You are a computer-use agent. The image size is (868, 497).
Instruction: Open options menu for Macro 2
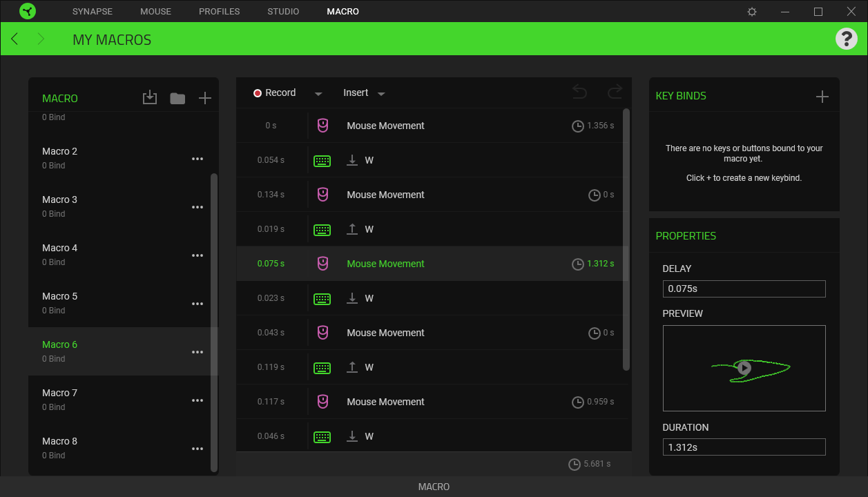click(x=197, y=159)
